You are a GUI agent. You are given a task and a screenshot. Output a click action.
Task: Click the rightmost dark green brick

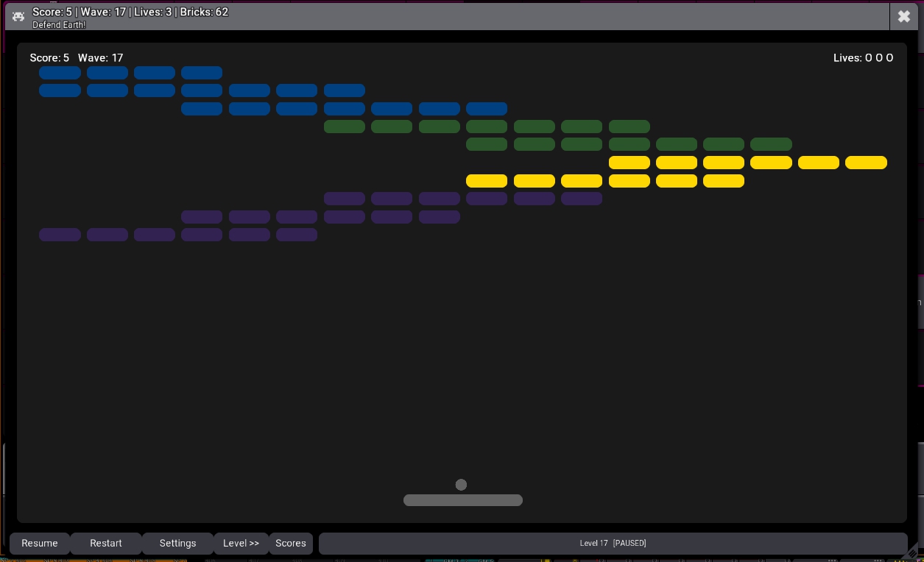coord(771,144)
